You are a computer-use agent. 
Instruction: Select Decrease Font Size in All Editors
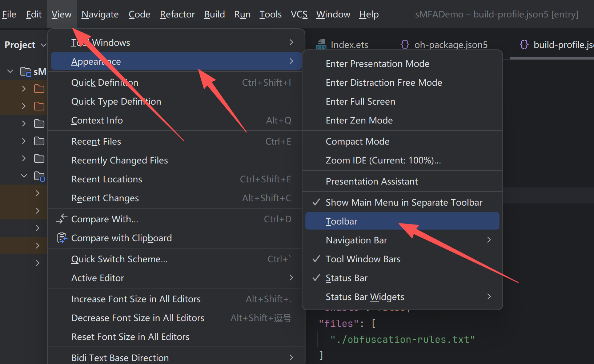click(x=176, y=318)
